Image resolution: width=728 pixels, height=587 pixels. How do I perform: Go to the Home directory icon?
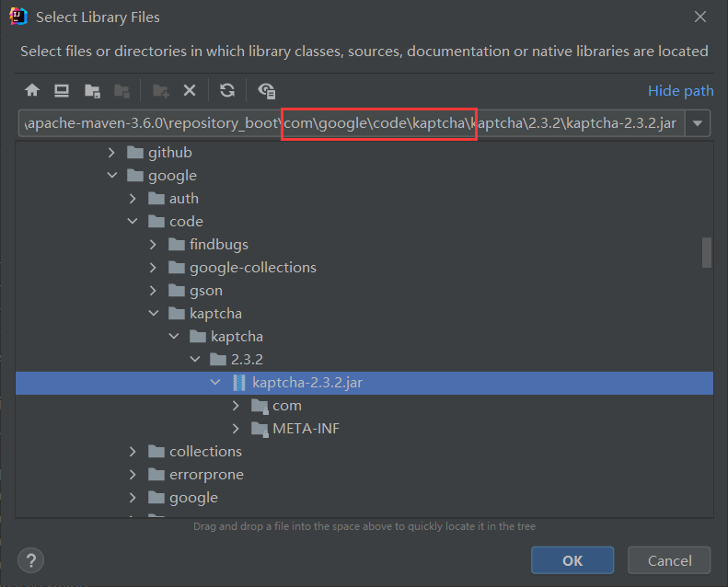[x=32, y=90]
